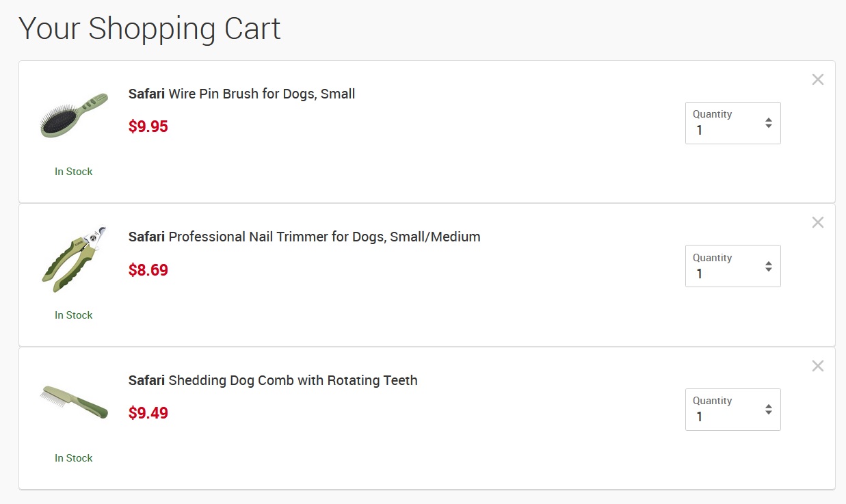Click the $9.49 price
The height and width of the screenshot is (504, 846).
pos(148,413)
